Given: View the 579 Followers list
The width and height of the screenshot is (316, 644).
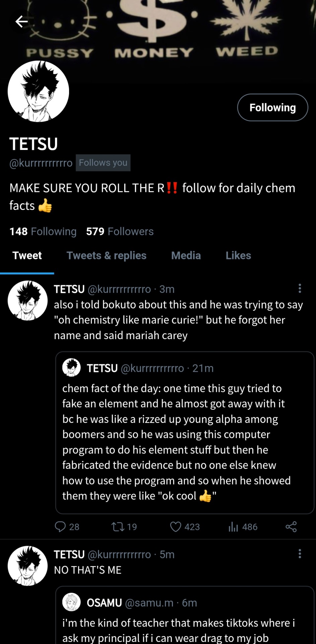Looking at the screenshot, I should click(x=120, y=231).
